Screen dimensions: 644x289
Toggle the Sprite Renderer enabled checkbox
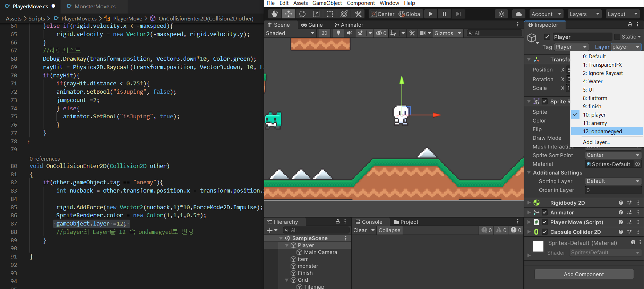tap(544, 101)
